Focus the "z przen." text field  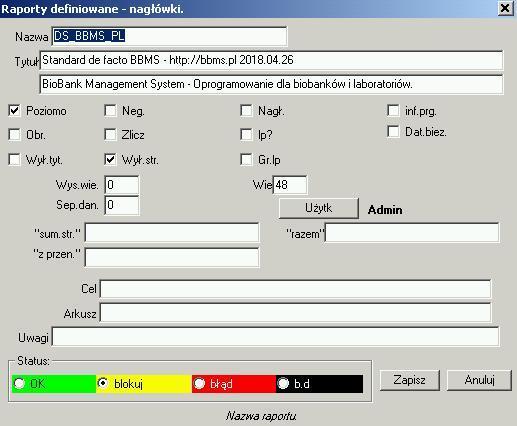pyautogui.click(x=172, y=257)
